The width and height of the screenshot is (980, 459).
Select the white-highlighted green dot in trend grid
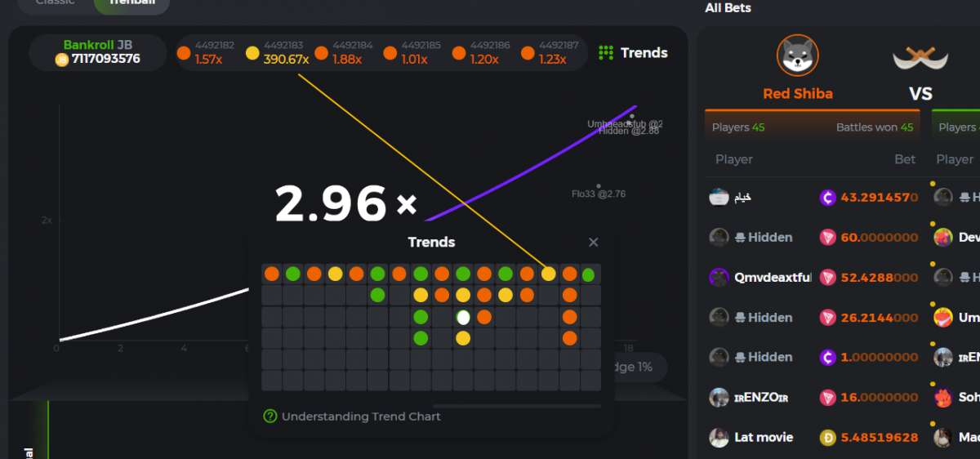pyautogui.click(x=463, y=317)
